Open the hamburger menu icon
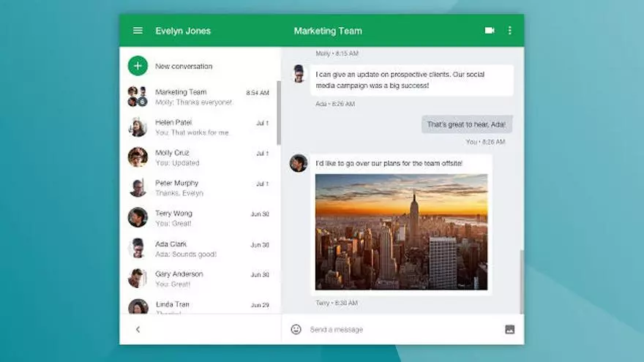The height and width of the screenshot is (362, 644). [x=138, y=31]
